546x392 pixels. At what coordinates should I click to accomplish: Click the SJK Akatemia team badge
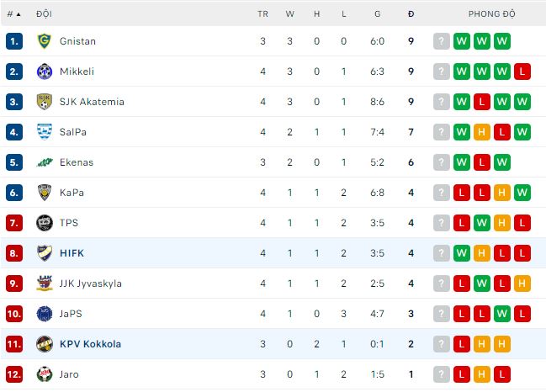tap(45, 102)
